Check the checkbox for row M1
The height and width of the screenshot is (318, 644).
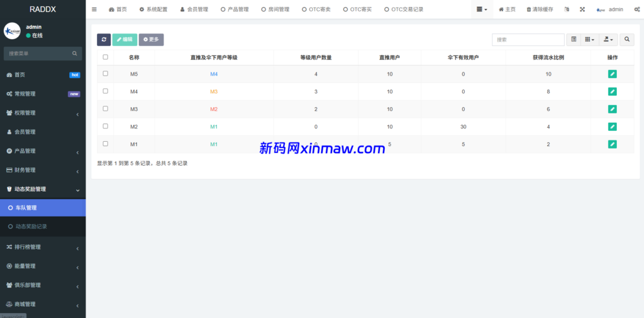[x=106, y=144]
